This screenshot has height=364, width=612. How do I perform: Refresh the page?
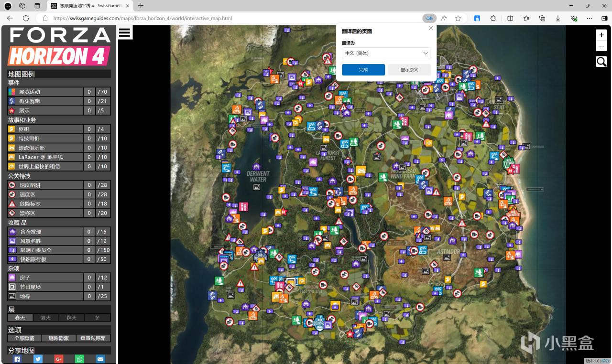(x=26, y=18)
